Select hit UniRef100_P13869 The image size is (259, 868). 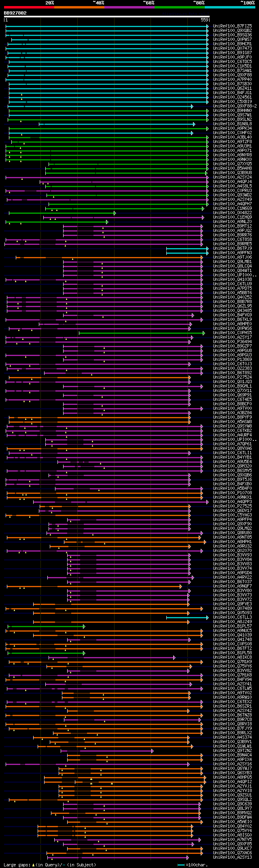(232, 359)
